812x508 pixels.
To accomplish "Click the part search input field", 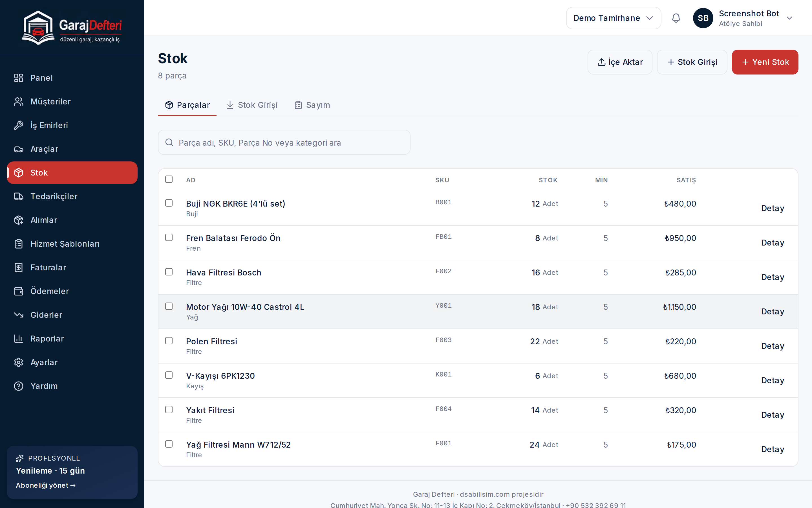I will 284,143.
